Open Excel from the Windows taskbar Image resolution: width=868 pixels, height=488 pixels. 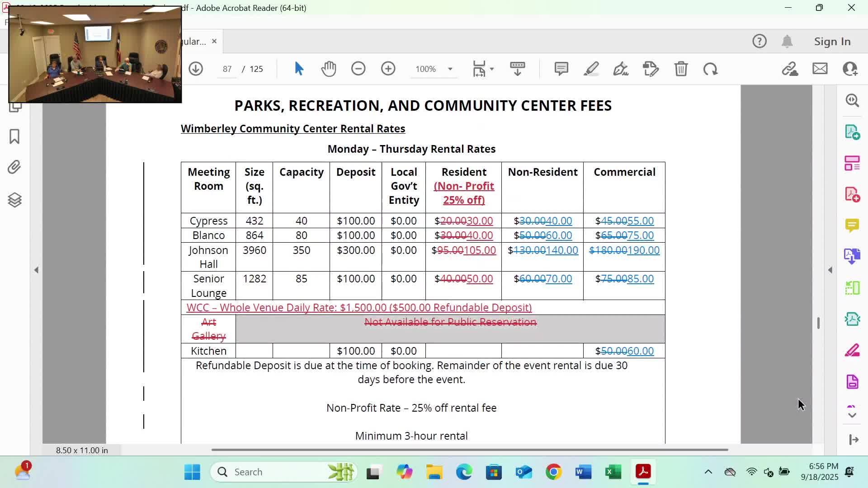click(x=613, y=472)
